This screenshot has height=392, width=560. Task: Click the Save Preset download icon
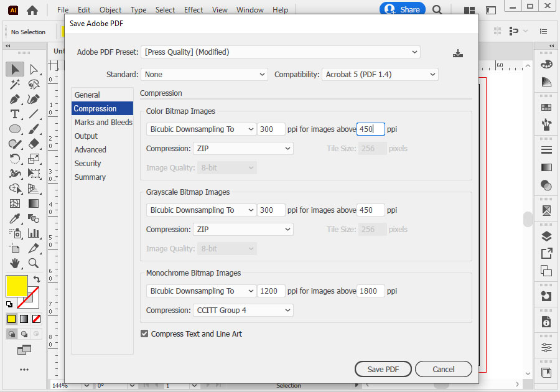(x=457, y=53)
